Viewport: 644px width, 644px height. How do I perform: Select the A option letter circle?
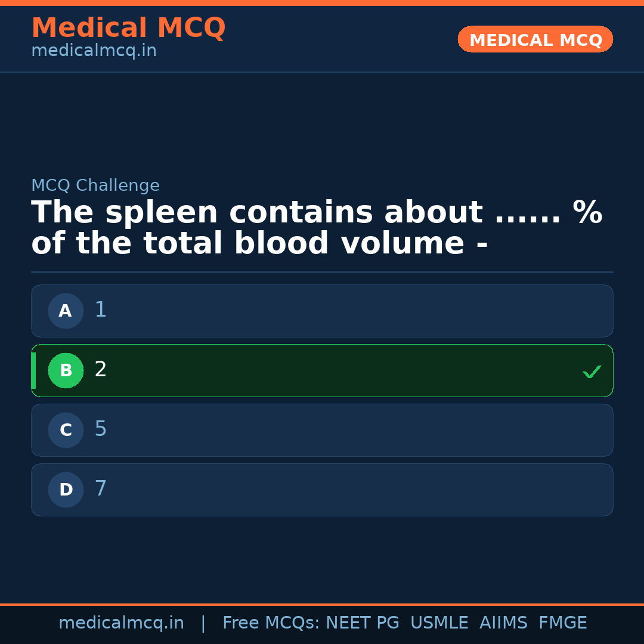coord(66,311)
